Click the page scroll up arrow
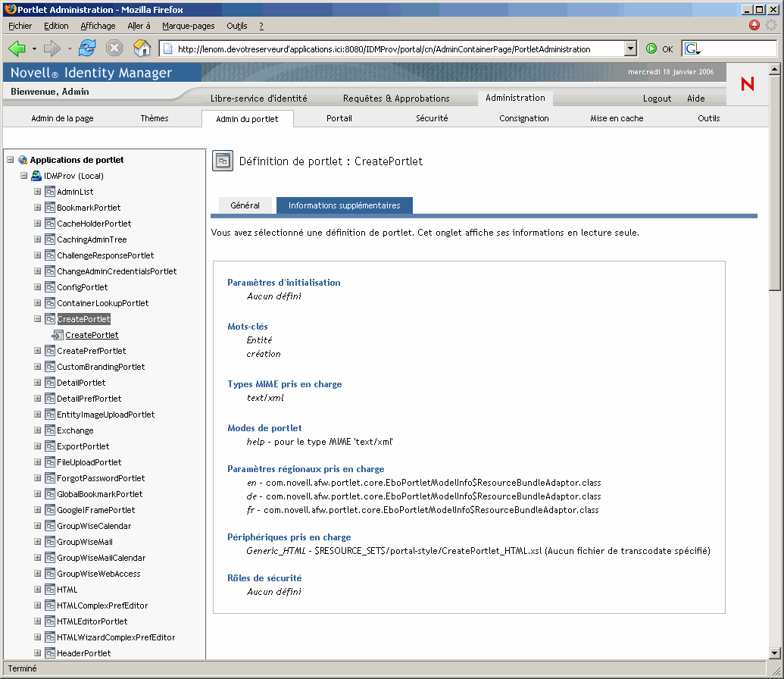The width and height of the screenshot is (784, 679). pos(774,69)
